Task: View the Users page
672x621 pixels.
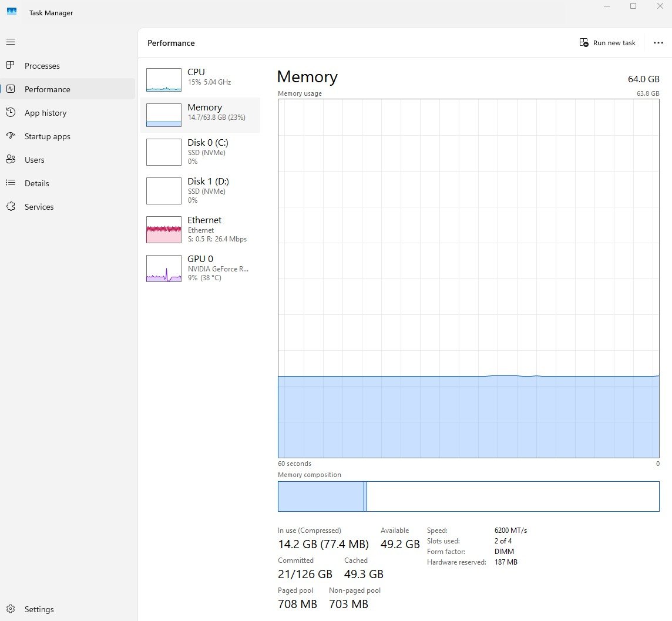Action: point(34,160)
